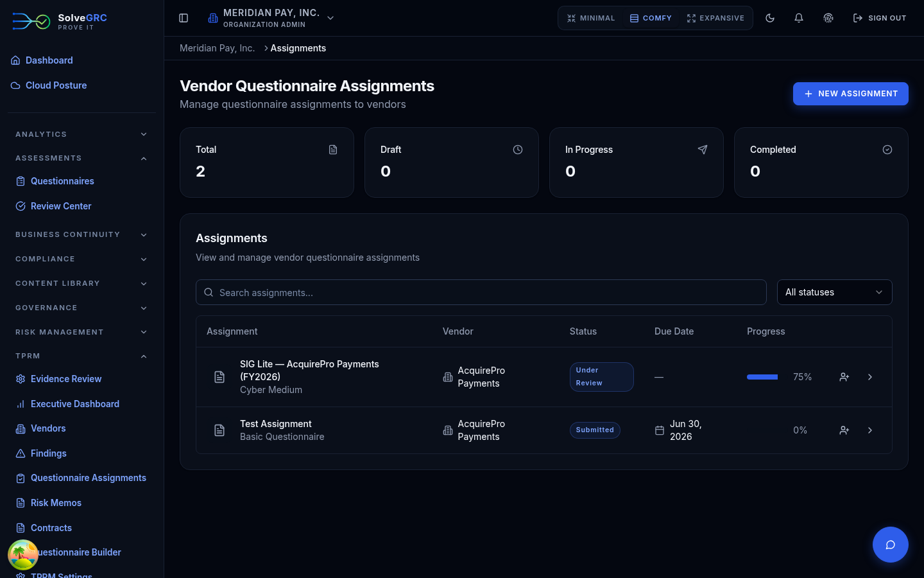Viewport: 924px width, 578px height.
Task: Click the 75% progress bar
Action: (x=762, y=377)
